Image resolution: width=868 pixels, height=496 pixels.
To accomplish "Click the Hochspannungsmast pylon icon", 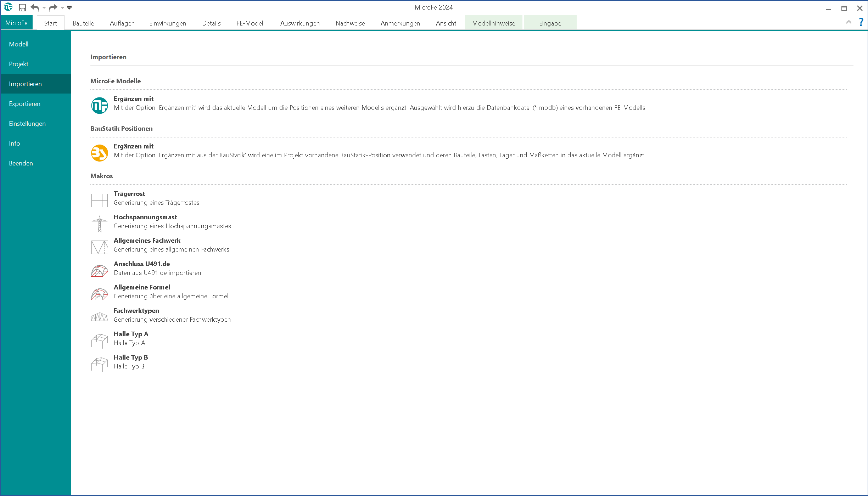I will click(x=99, y=224).
